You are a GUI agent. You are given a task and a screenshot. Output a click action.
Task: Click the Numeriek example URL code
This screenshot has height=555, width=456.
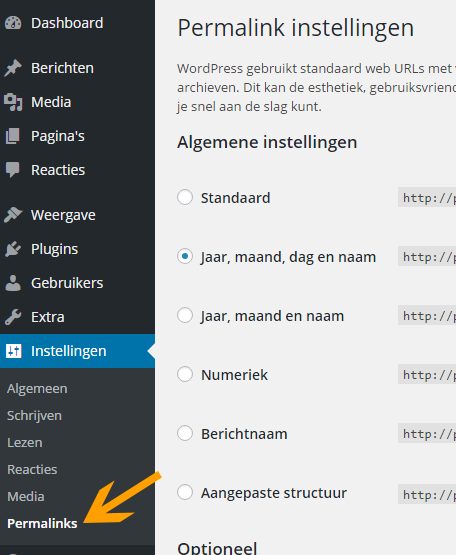pyautogui.click(x=427, y=374)
